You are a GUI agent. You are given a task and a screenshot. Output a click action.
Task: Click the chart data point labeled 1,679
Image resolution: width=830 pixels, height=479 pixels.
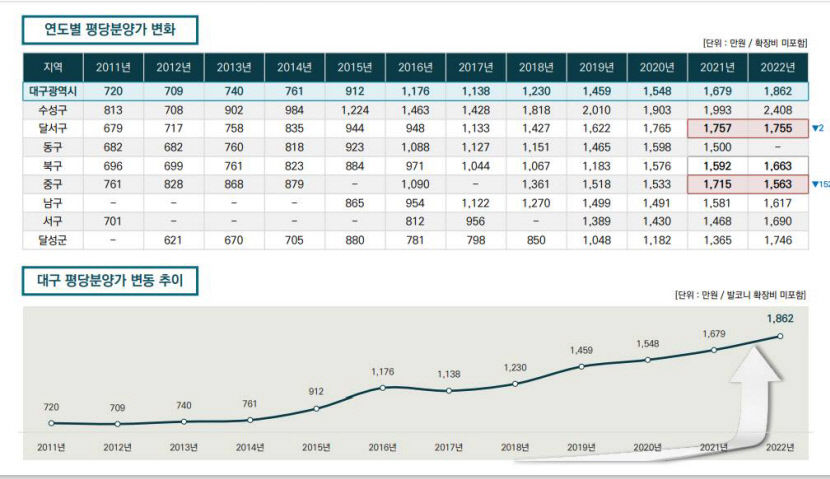pos(714,350)
